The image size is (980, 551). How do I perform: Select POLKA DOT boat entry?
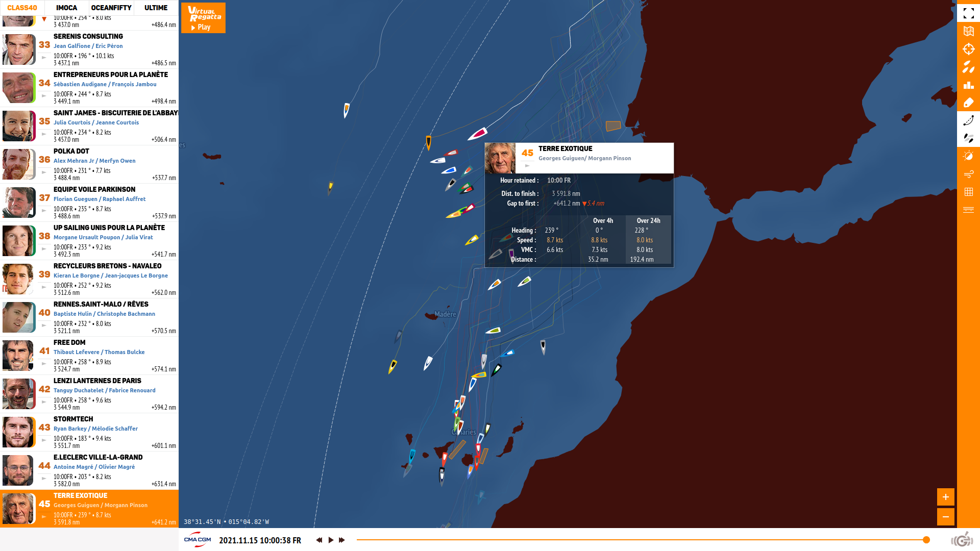[x=89, y=164]
